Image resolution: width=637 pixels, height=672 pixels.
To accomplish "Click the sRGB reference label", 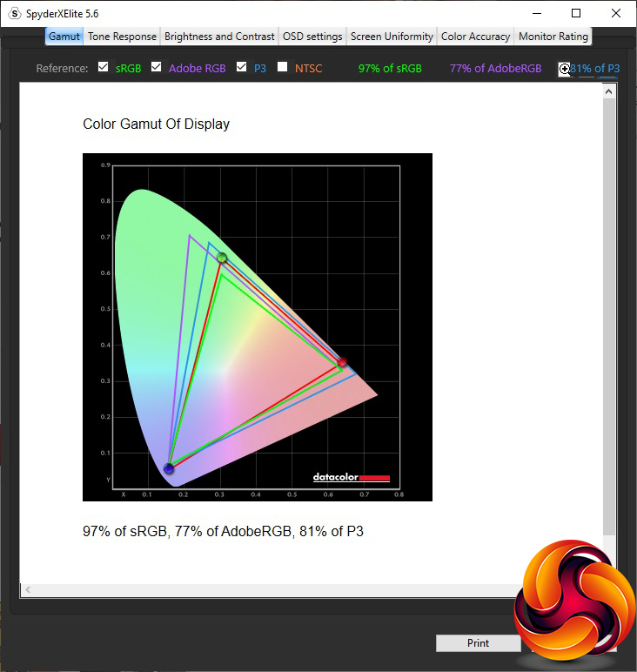I will click(x=128, y=69).
